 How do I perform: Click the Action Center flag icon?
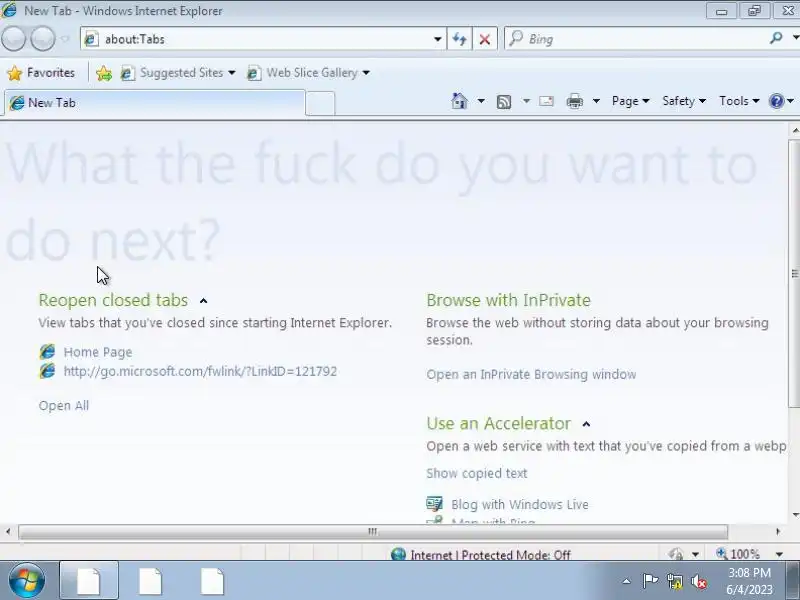(650, 581)
